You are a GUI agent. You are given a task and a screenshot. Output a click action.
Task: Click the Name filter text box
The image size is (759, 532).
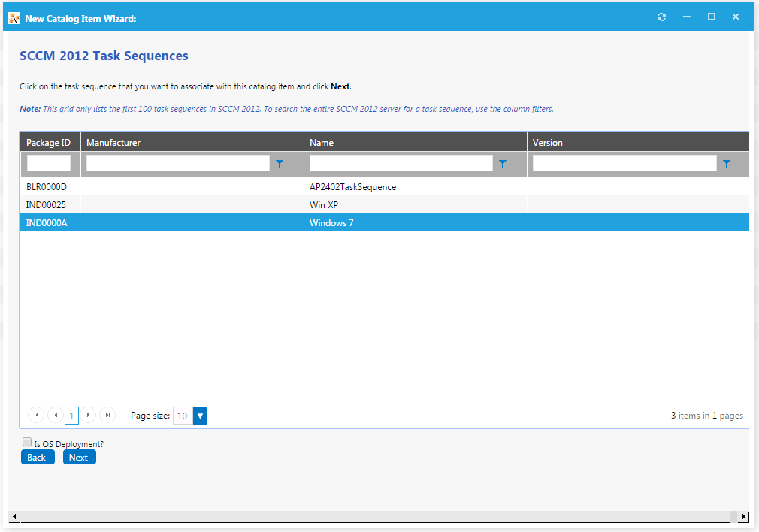click(401, 163)
